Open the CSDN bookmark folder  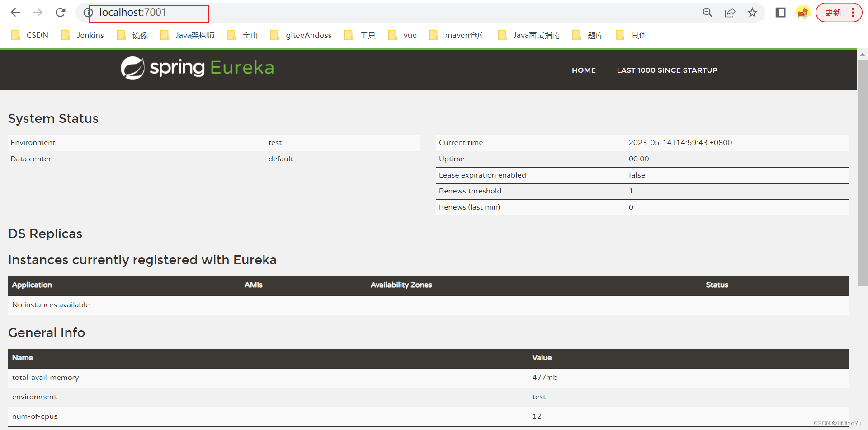point(30,35)
